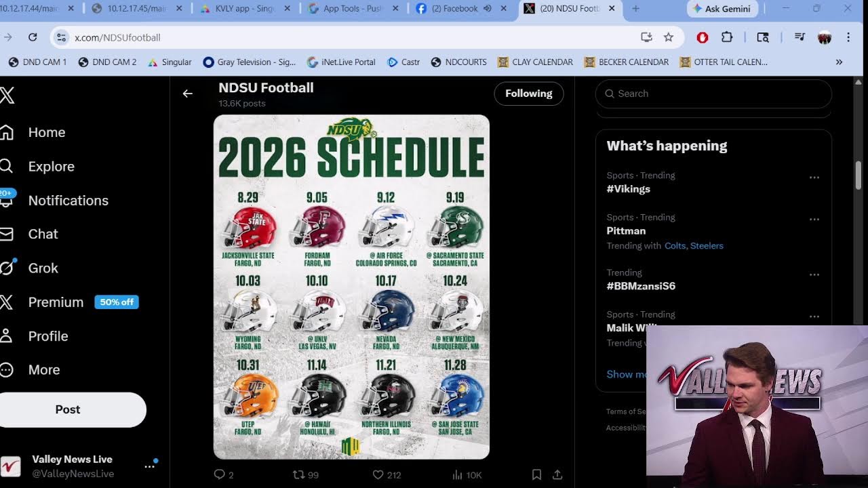Bookmark the 2026 schedule post
The height and width of the screenshot is (488, 868).
tap(536, 474)
